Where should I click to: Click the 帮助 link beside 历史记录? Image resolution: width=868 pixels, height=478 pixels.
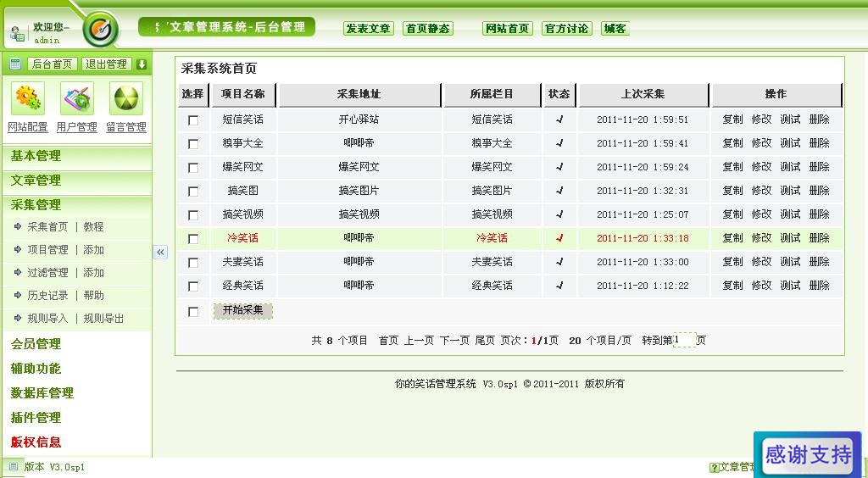tap(93, 296)
